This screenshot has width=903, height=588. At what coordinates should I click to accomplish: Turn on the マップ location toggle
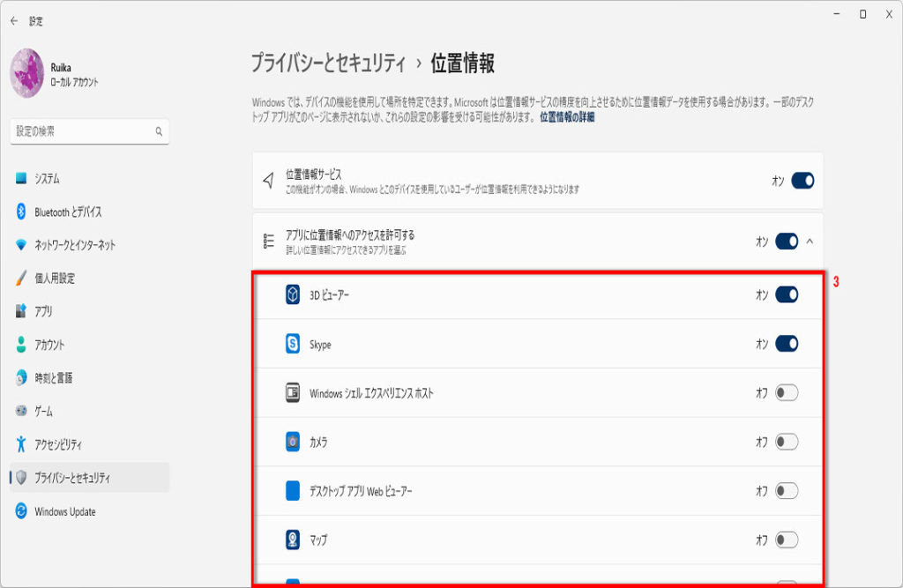tap(787, 540)
